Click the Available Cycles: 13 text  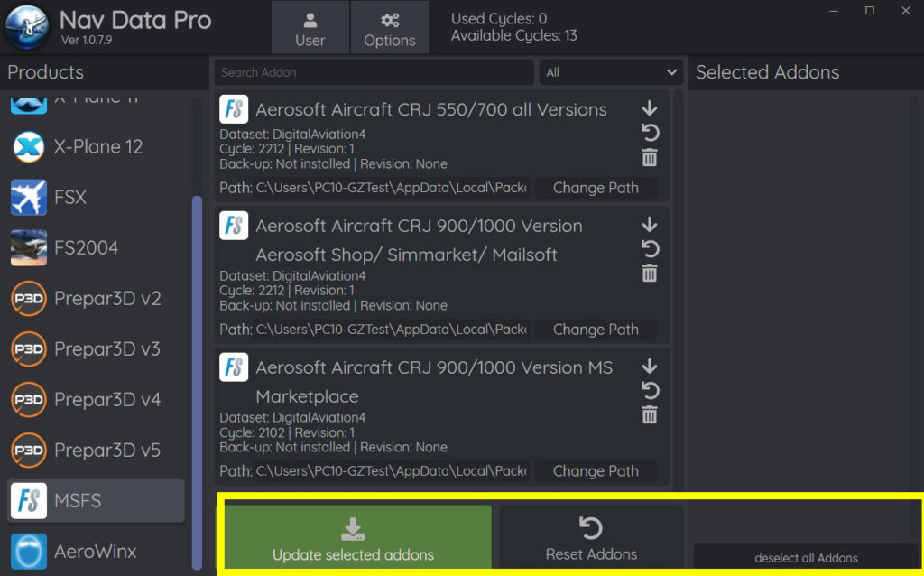[x=514, y=35]
